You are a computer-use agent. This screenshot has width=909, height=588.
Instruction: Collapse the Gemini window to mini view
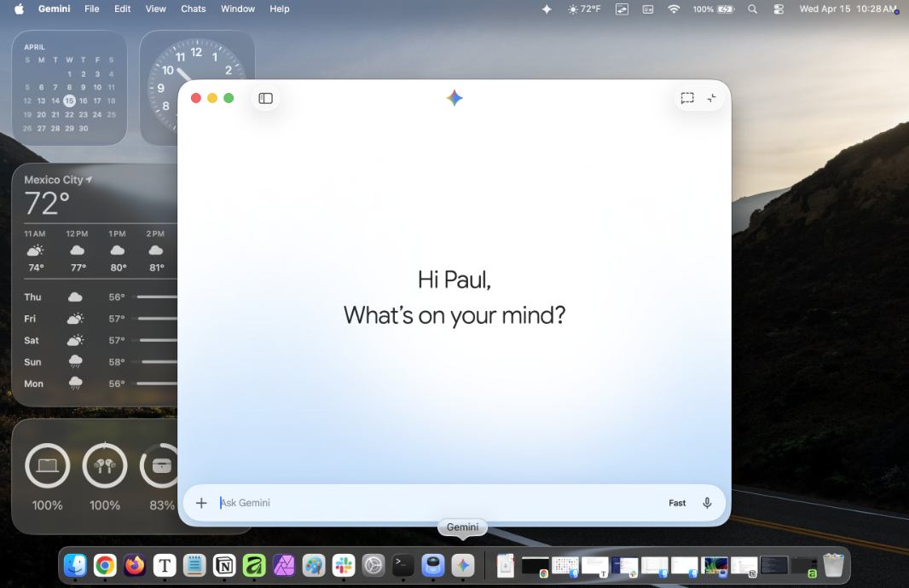tap(712, 98)
